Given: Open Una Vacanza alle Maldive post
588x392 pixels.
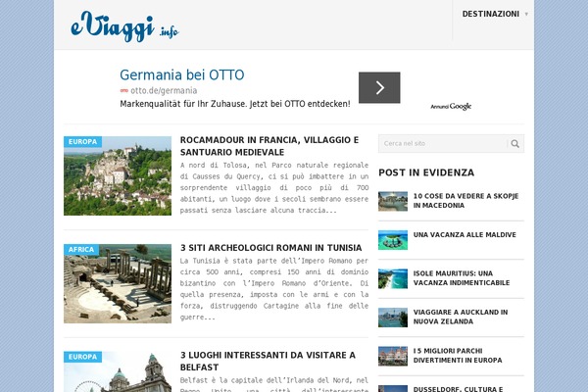Looking at the screenshot, I should (x=465, y=235).
